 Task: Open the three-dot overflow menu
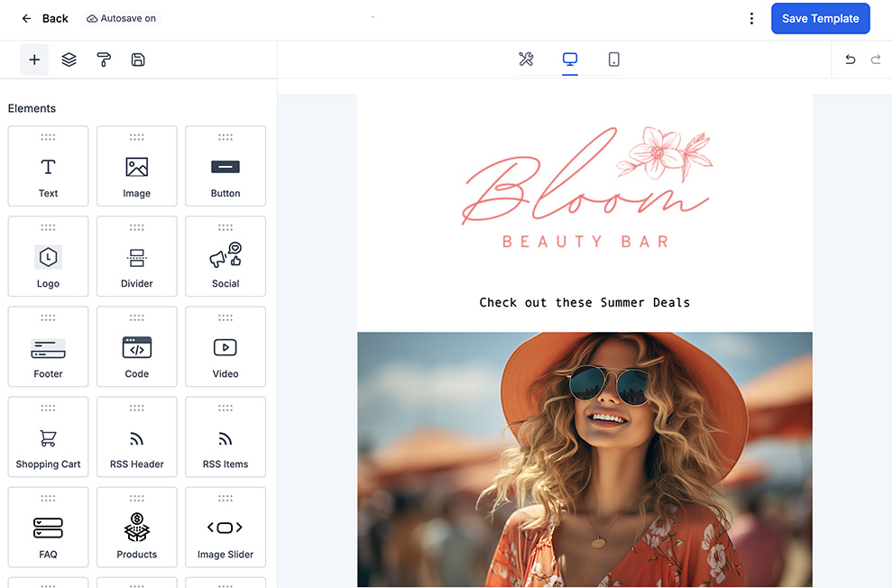(x=751, y=18)
